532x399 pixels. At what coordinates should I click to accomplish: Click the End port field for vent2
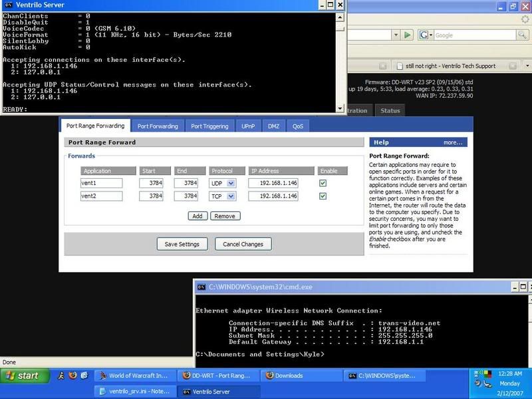click(186, 196)
